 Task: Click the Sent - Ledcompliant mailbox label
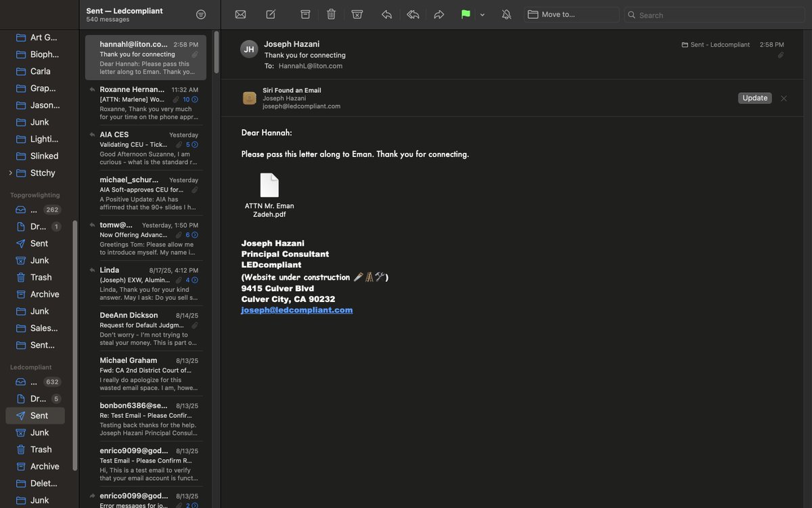716,45
